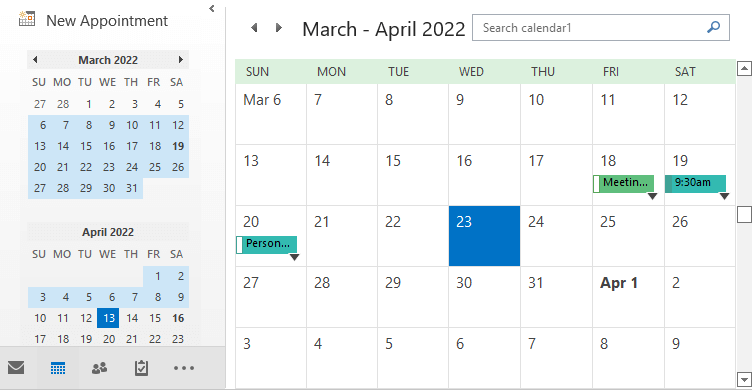The height and width of the screenshot is (390, 752).
Task: Click the search magnifier icon
Action: click(x=714, y=27)
